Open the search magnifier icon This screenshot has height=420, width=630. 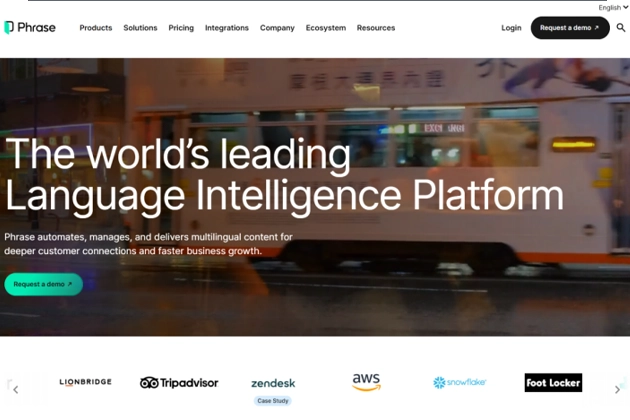point(621,28)
